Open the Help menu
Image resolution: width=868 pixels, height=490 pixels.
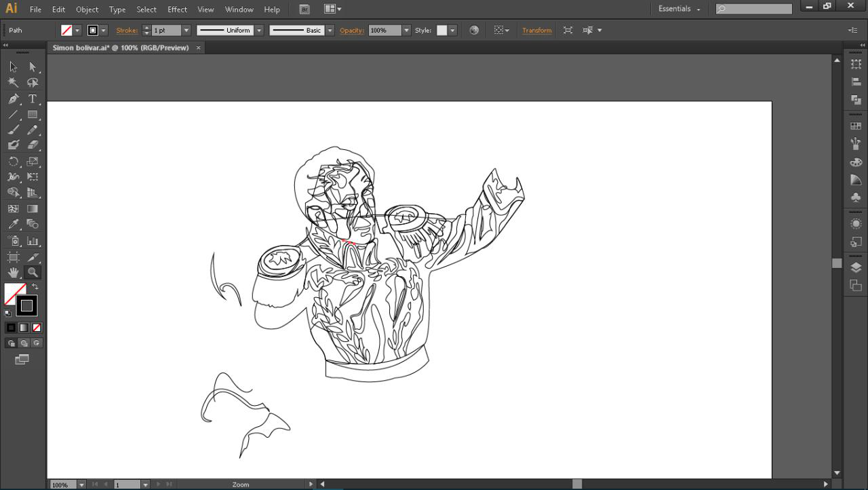click(272, 10)
